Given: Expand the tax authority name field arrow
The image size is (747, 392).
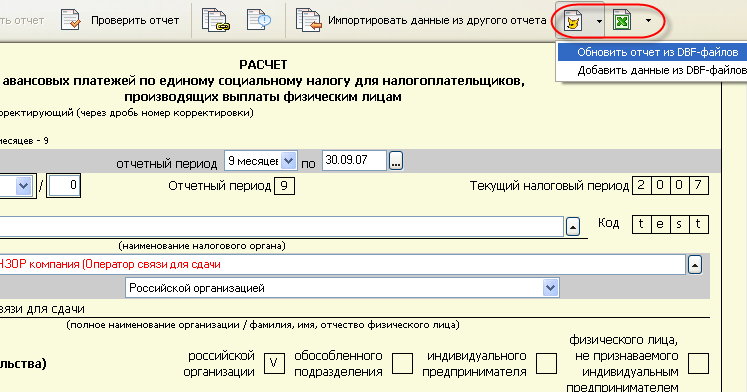Looking at the screenshot, I should point(573,227).
